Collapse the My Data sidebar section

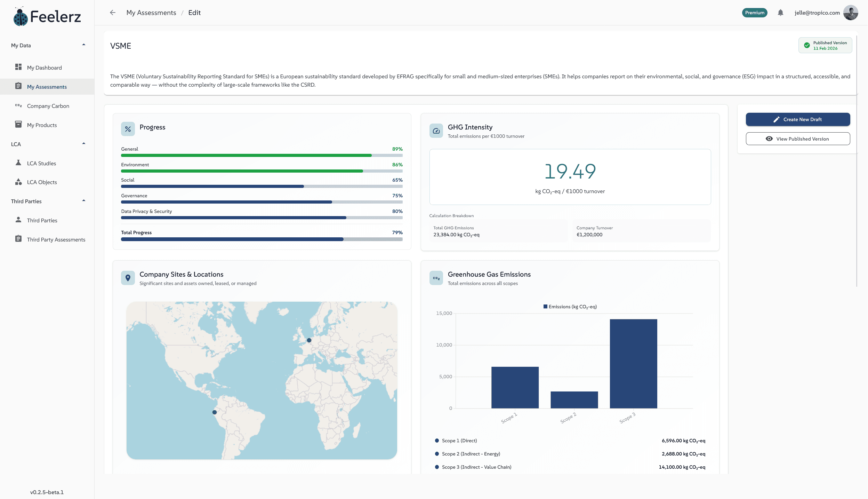tap(83, 45)
